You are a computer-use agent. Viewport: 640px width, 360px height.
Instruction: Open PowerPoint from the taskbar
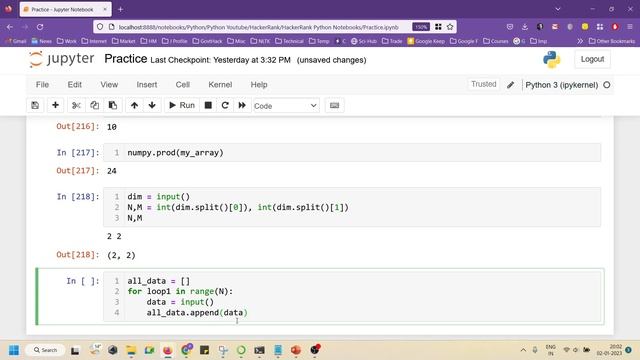pos(296,350)
